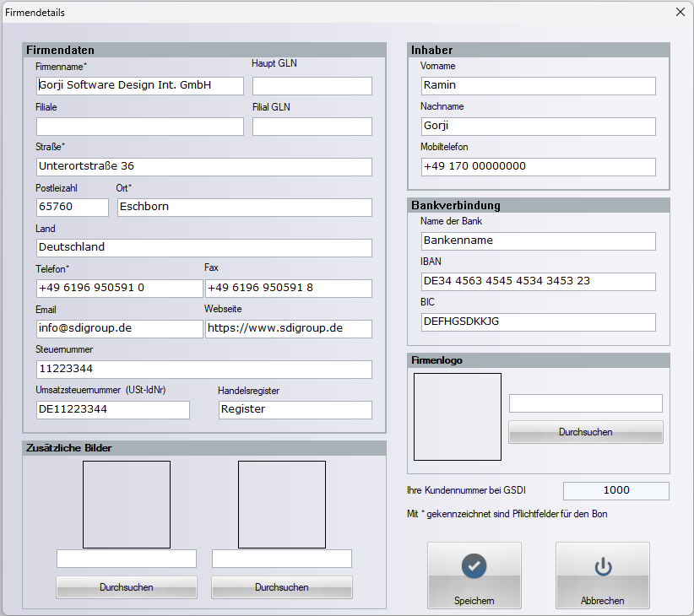Select the BIC field DEFHGSDKKJG

pyautogui.click(x=538, y=322)
